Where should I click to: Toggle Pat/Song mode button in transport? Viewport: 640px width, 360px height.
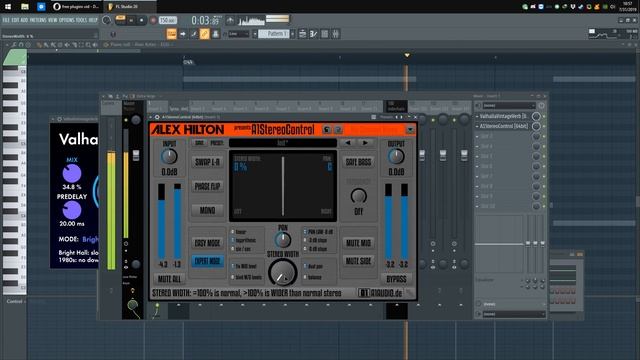[120, 20]
